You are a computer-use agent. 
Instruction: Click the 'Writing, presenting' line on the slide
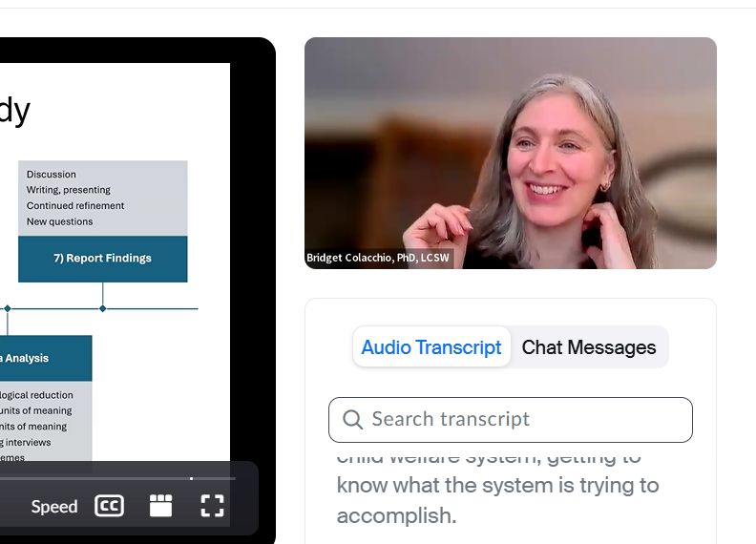point(69,190)
